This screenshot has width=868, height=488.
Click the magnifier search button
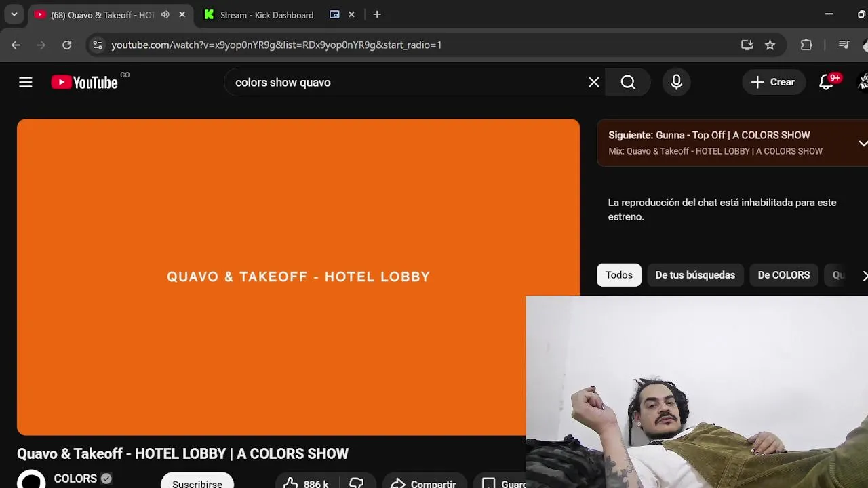point(628,82)
